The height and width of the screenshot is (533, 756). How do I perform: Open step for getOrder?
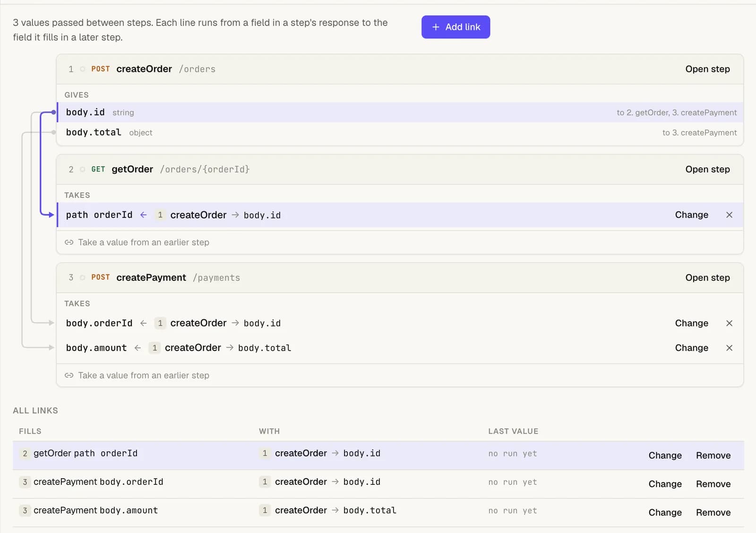pos(707,169)
